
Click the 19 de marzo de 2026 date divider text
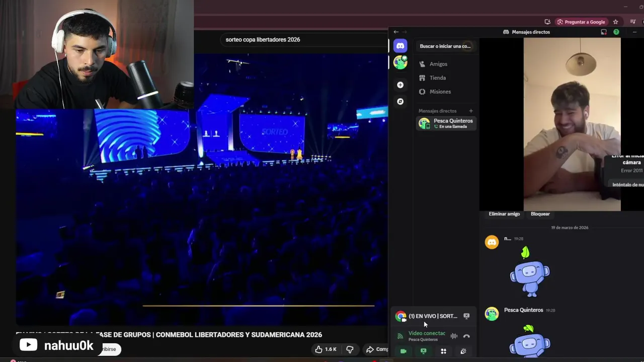pyautogui.click(x=570, y=228)
